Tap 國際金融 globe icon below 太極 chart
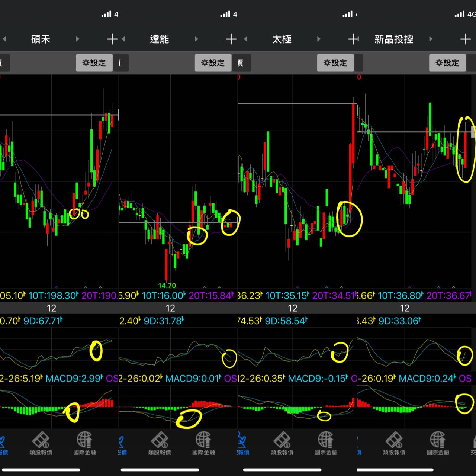Screen dimensions: 476x476 click(326, 443)
